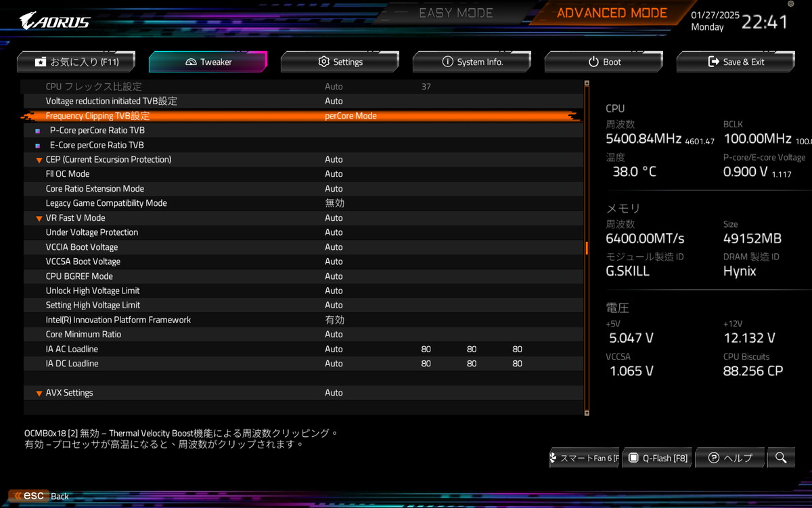Image resolution: width=812 pixels, height=508 pixels.
Task: Change VCCIA Boot Voltage Auto value
Action: coord(334,247)
